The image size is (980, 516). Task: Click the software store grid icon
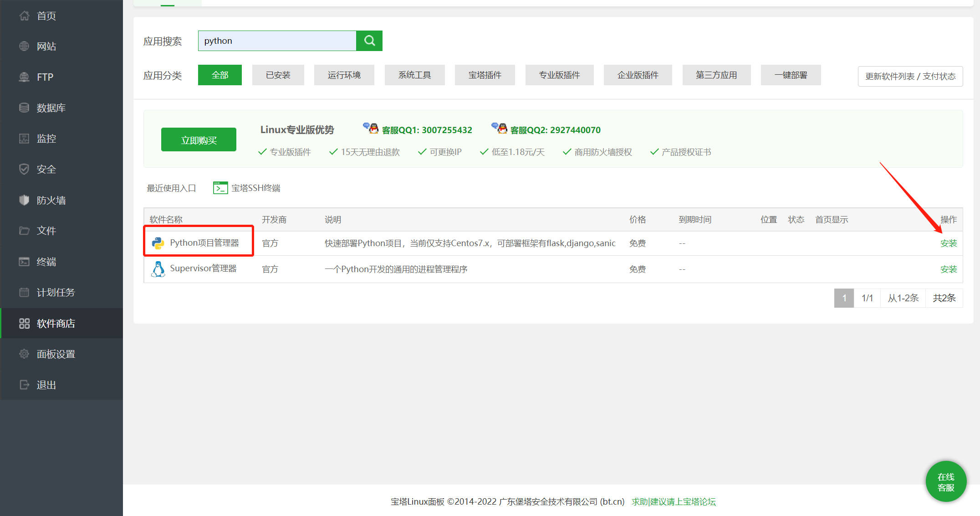point(24,323)
